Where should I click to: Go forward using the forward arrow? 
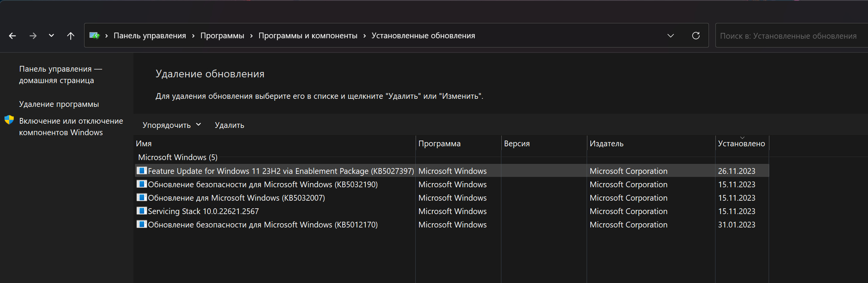point(33,36)
